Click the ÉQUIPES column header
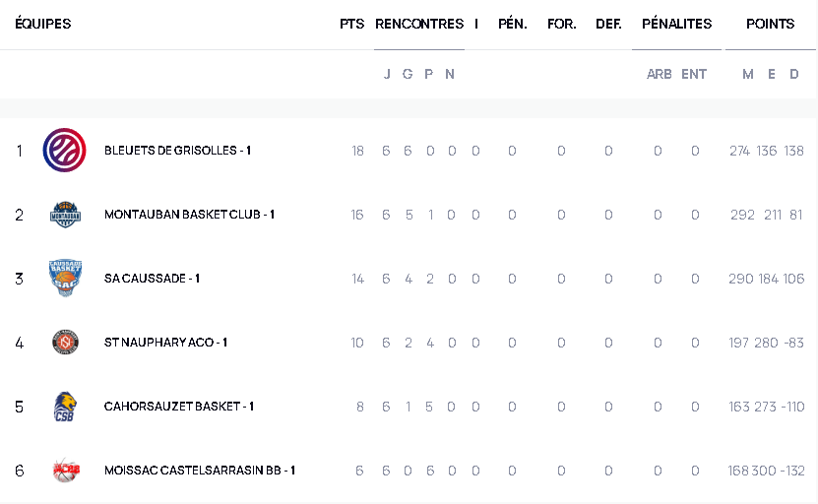818x504 pixels. 43,24
